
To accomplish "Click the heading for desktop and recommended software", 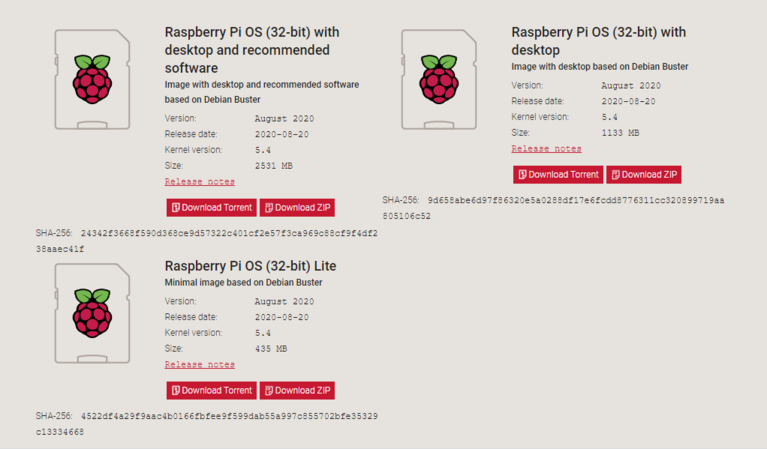I will pyautogui.click(x=252, y=50).
